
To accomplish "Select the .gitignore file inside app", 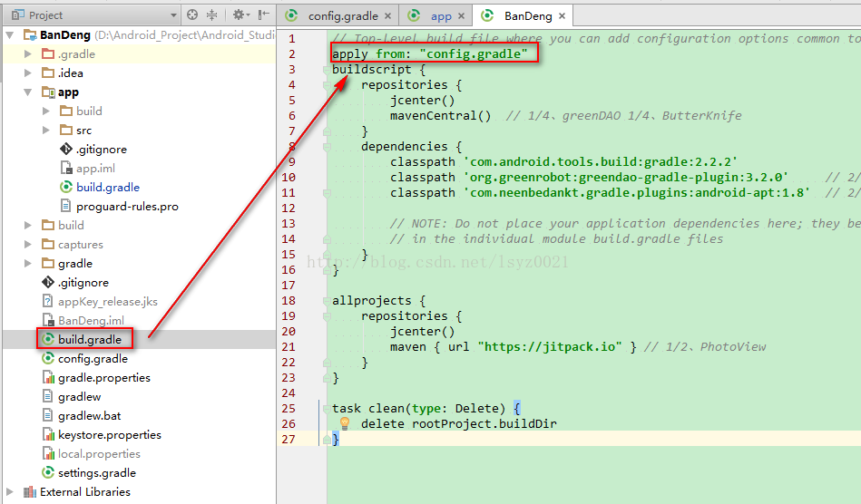I will (102, 150).
